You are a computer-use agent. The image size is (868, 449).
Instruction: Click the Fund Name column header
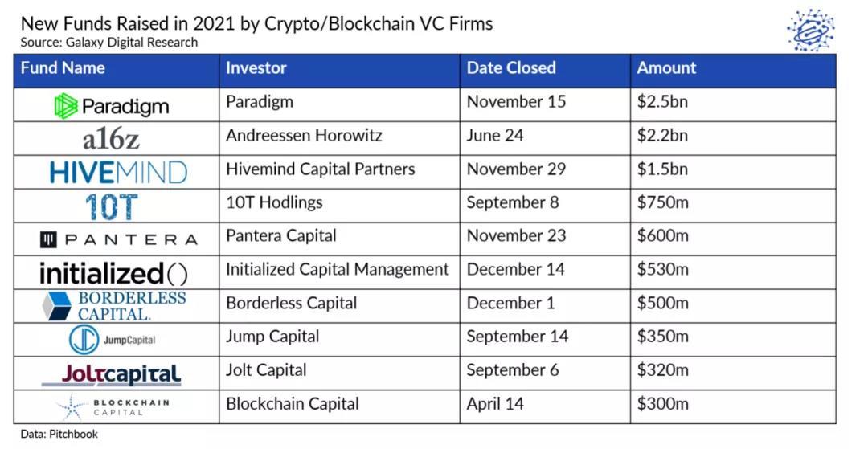point(63,68)
